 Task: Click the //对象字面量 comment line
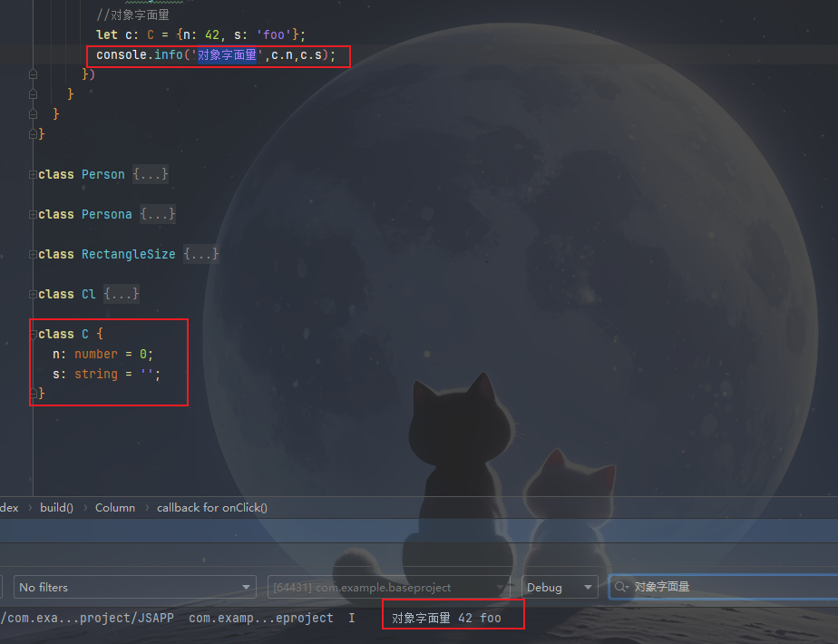coord(132,15)
